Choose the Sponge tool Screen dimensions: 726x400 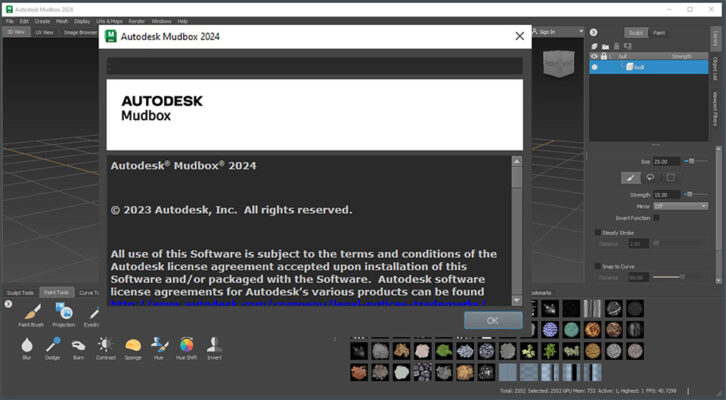[133, 346]
